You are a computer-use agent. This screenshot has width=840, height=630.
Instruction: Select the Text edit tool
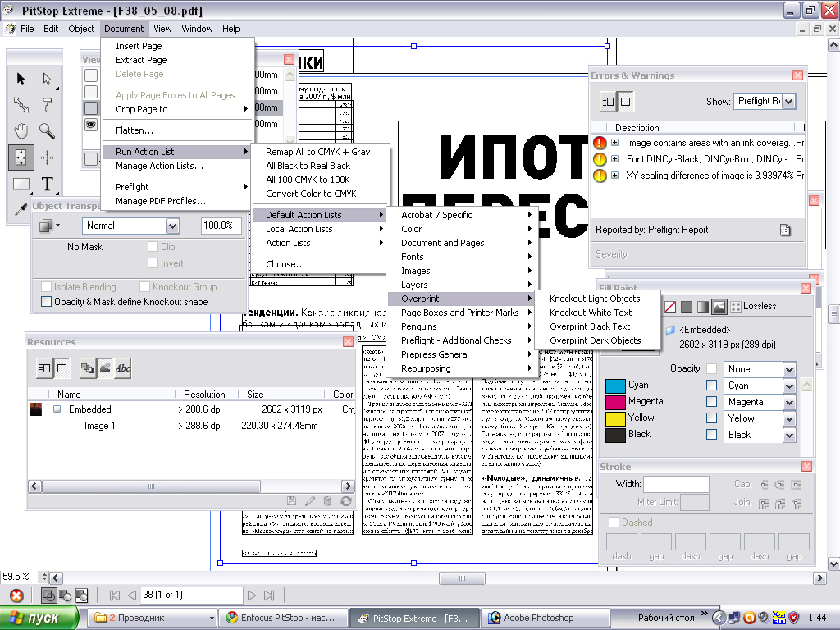[47, 185]
